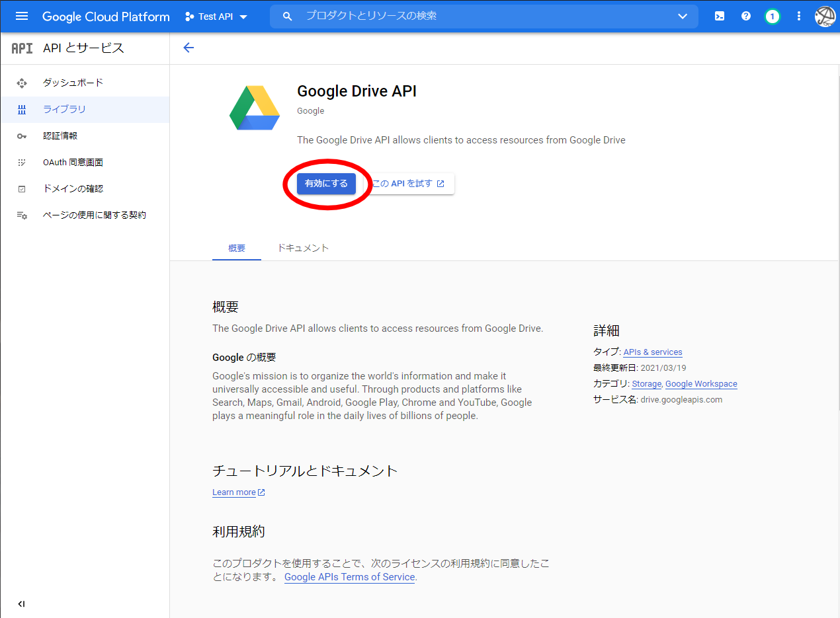Switch to the 概要 tab
This screenshot has width=840, height=618.
click(237, 248)
